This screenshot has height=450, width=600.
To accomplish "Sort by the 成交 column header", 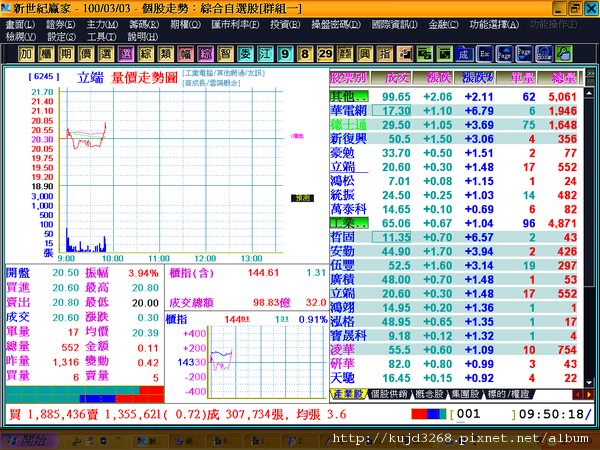I will point(391,78).
